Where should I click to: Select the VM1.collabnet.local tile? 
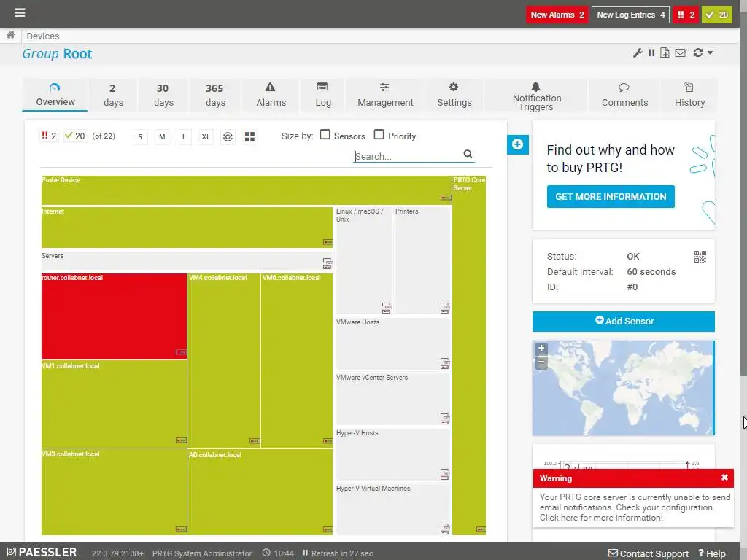point(114,404)
